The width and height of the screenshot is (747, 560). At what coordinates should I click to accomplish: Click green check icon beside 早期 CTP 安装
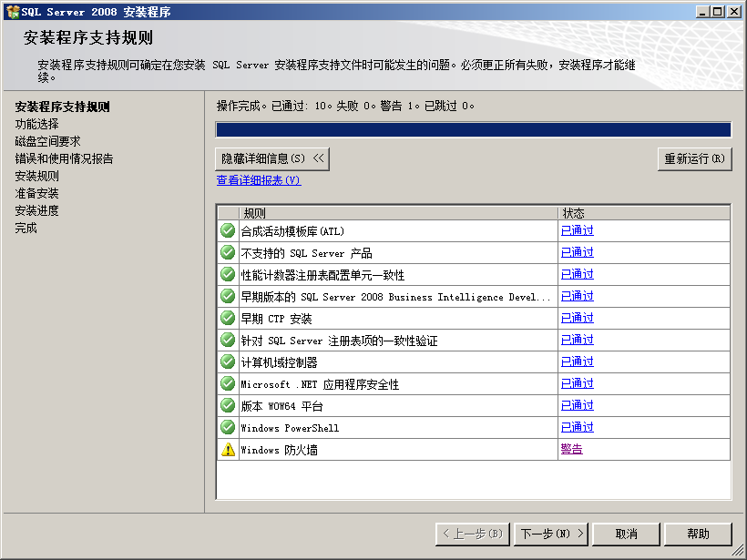click(x=228, y=318)
